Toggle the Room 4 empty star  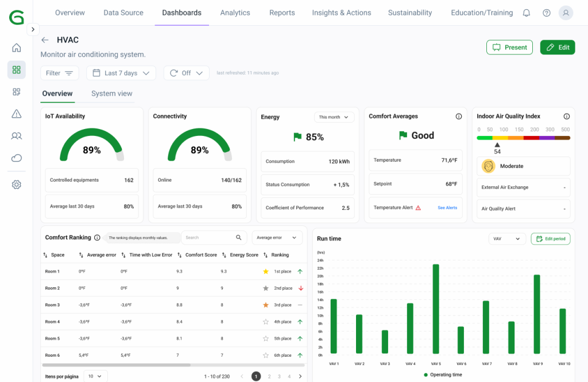click(265, 322)
